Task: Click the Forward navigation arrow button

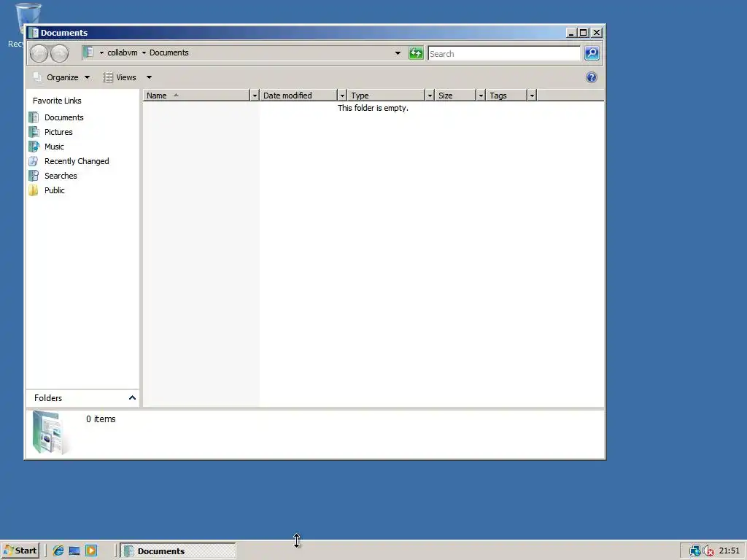Action: pyautogui.click(x=60, y=53)
